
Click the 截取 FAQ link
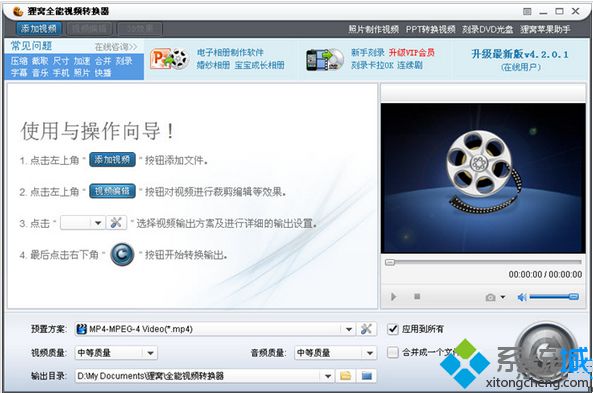coord(40,61)
